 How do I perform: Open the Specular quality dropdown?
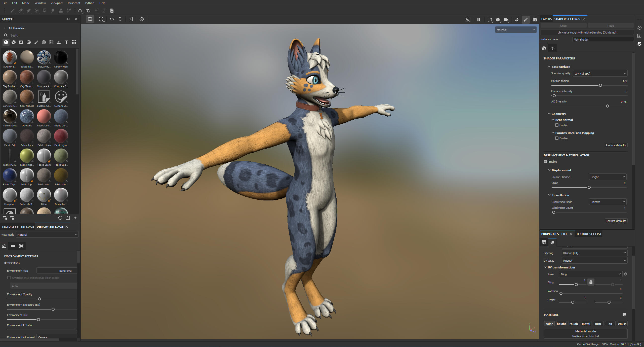[600, 74]
